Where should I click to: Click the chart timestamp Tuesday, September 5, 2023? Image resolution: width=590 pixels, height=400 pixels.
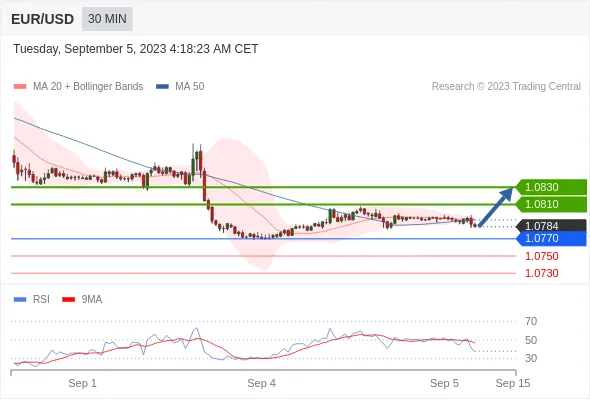tap(136, 49)
